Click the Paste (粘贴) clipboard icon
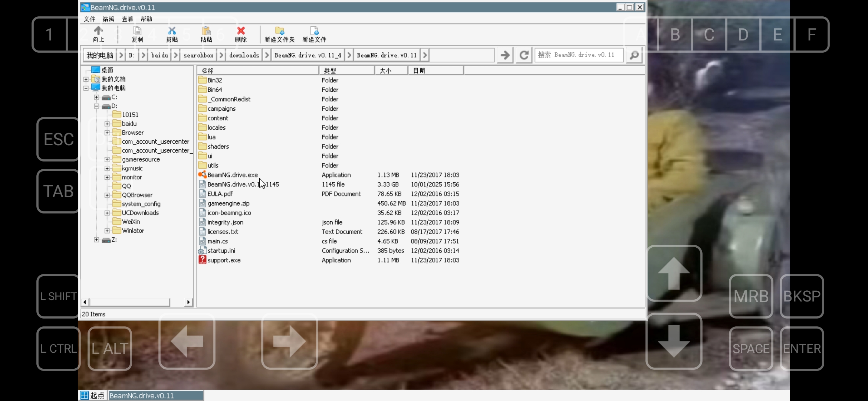The width and height of the screenshot is (868, 401). [x=206, y=31]
